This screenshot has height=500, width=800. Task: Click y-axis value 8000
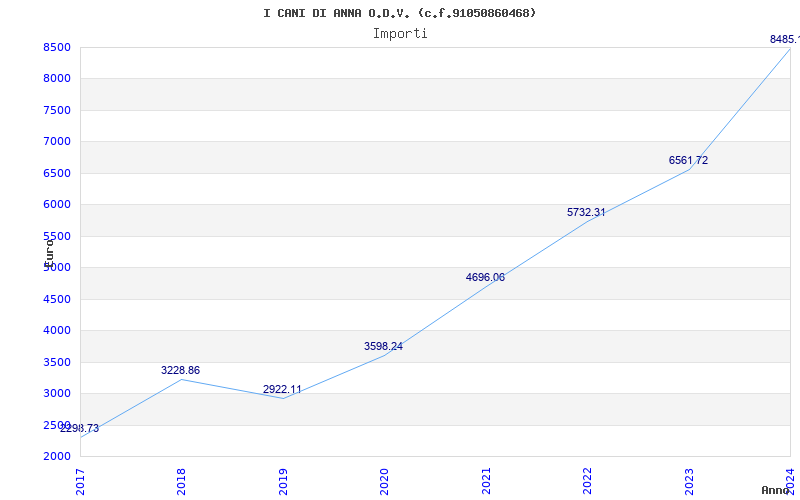[56, 79]
